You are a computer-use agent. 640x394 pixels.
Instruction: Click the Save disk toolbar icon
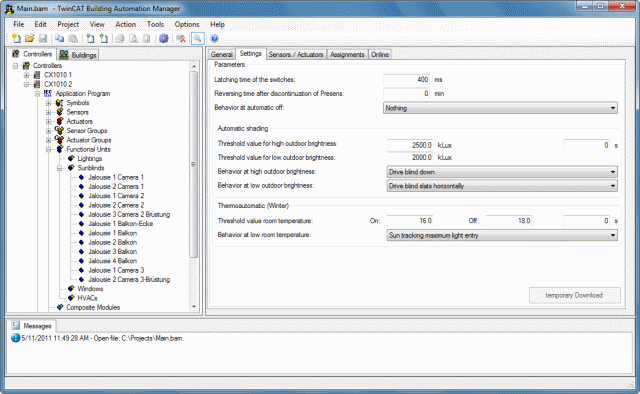click(x=43, y=38)
